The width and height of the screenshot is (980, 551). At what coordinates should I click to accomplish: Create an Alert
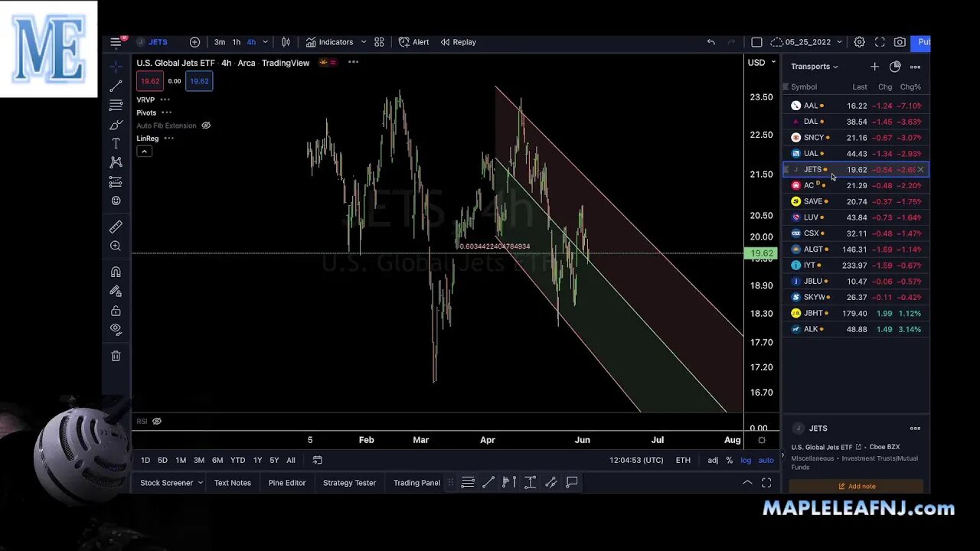click(413, 42)
